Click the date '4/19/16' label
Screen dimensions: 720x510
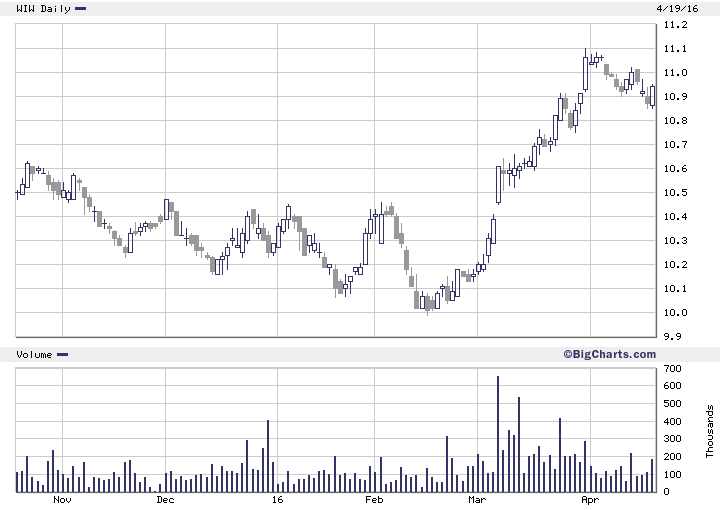click(x=677, y=9)
